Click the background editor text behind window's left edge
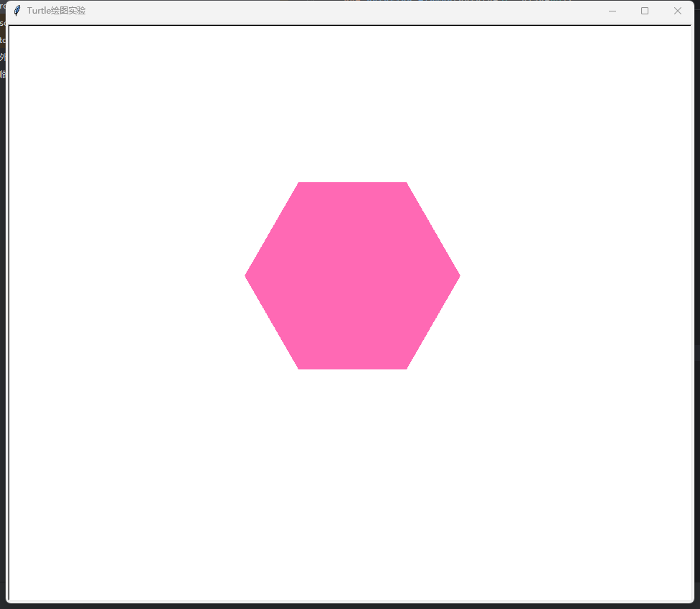Image resolution: width=700 pixels, height=609 pixels. tap(3, 57)
